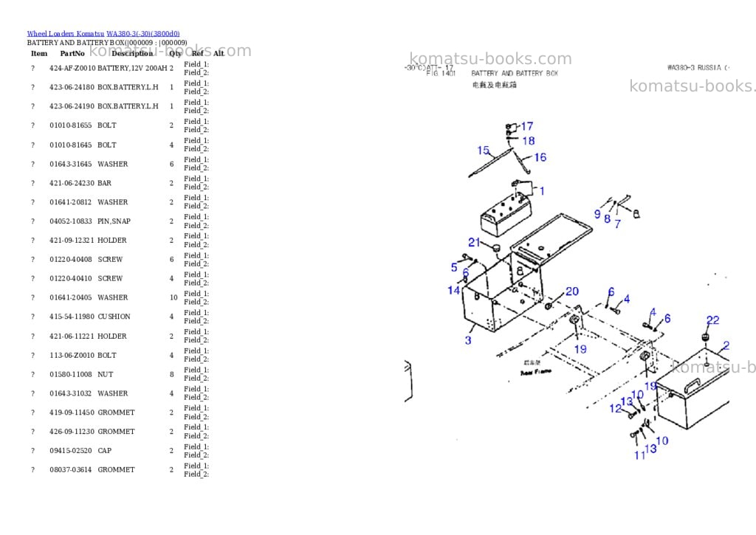Select part number 01641-20812
This screenshot has height=535, width=756.
tap(70, 202)
